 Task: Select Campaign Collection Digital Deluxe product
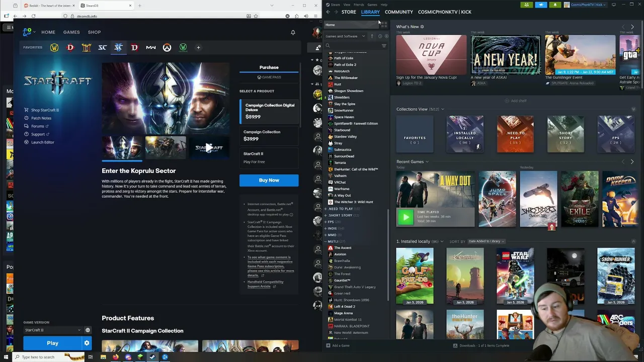pos(269,111)
